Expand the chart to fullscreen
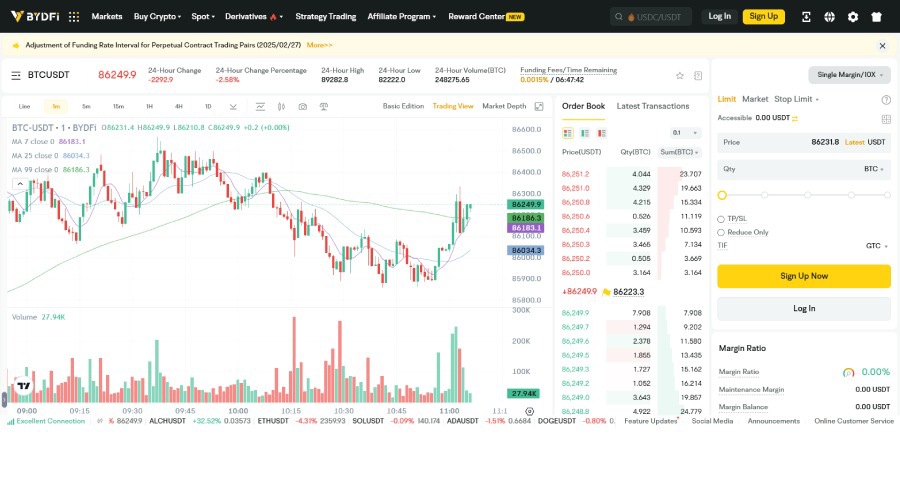Image resolution: width=900 pixels, height=500 pixels. [539, 106]
